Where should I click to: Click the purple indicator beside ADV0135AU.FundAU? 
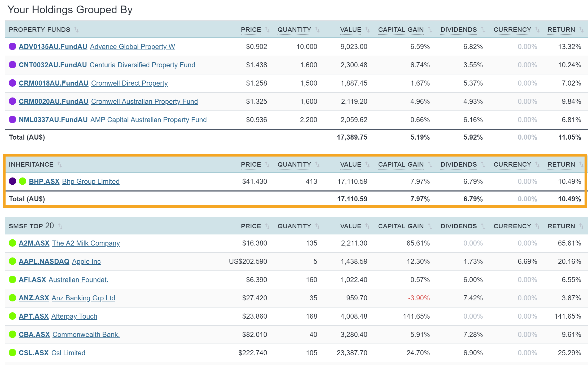(x=12, y=46)
